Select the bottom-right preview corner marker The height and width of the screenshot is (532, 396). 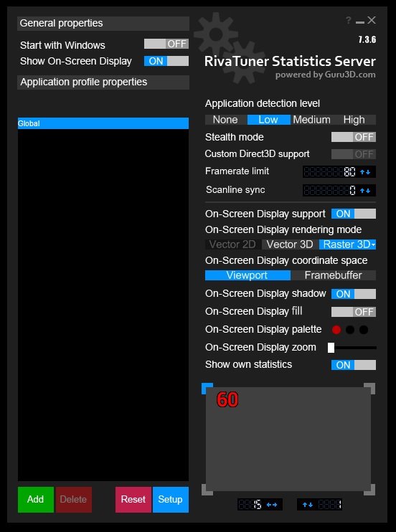tap(370, 490)
